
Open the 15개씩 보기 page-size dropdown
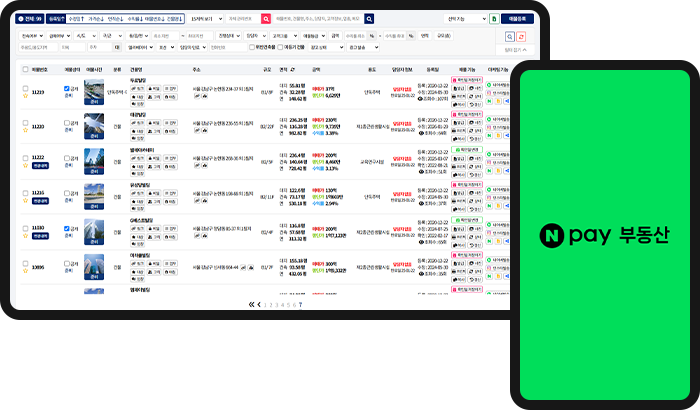click(x=205, y=19)
